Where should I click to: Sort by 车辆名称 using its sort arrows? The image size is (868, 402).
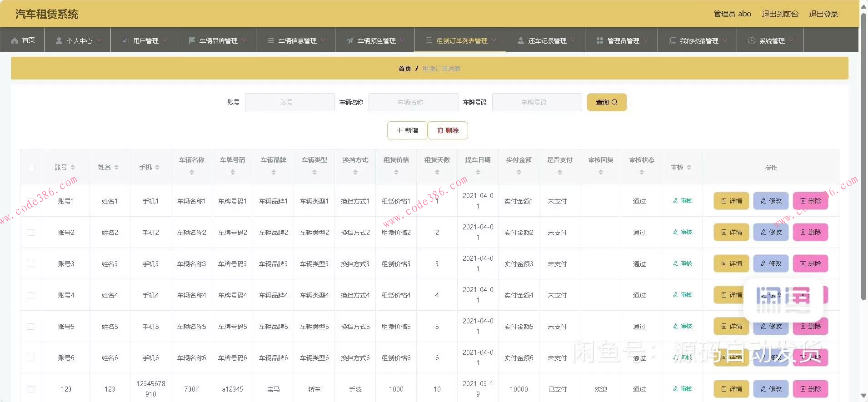pyautogui.click(x=192, y=172)
